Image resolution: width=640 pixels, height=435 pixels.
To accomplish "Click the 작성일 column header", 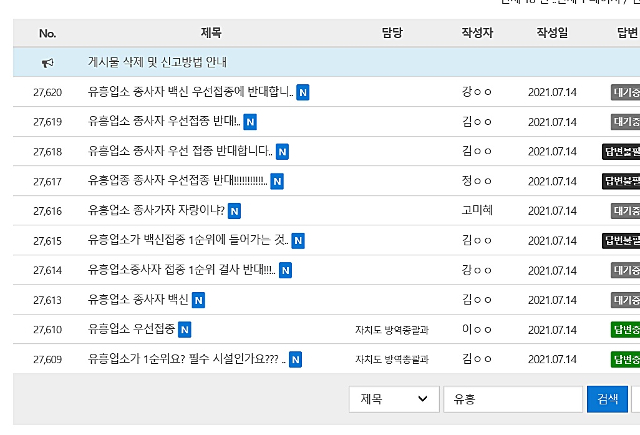I will point(552,33).
